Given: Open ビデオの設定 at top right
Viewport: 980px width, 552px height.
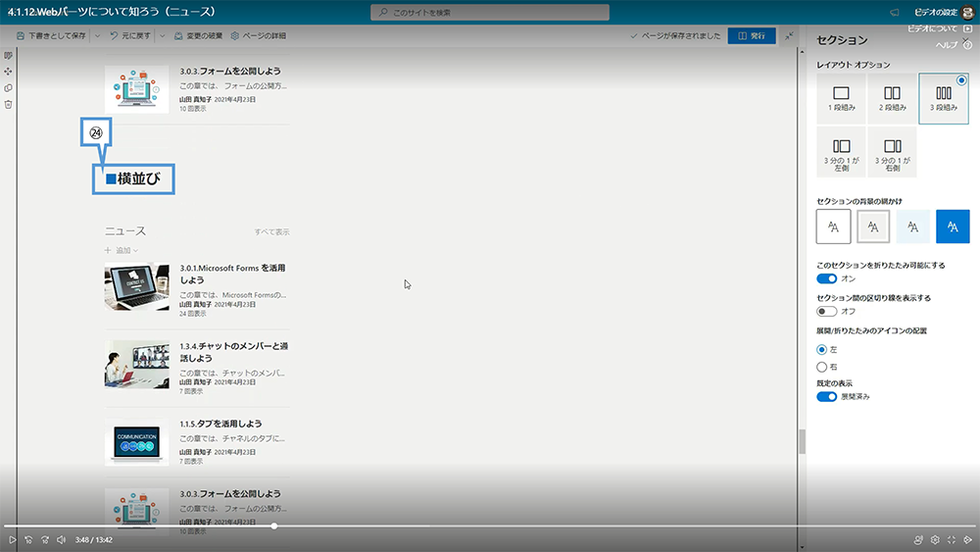Looking at the screenshot, I should [x=936, y=13].
